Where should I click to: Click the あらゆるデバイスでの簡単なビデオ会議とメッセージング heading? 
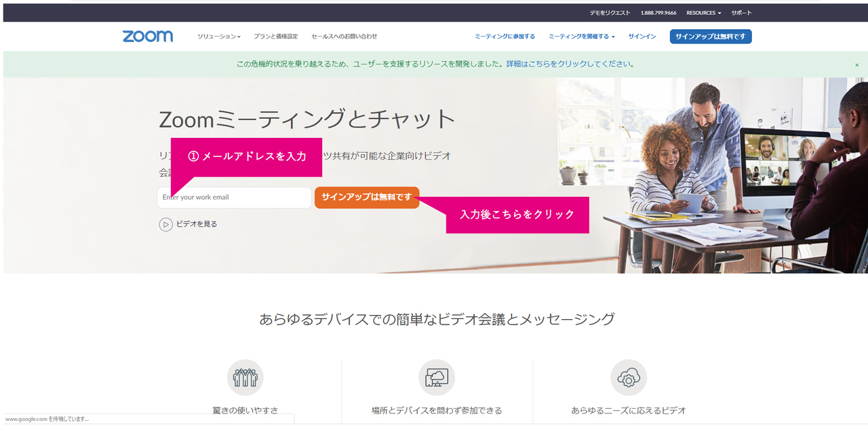(437, 318)
